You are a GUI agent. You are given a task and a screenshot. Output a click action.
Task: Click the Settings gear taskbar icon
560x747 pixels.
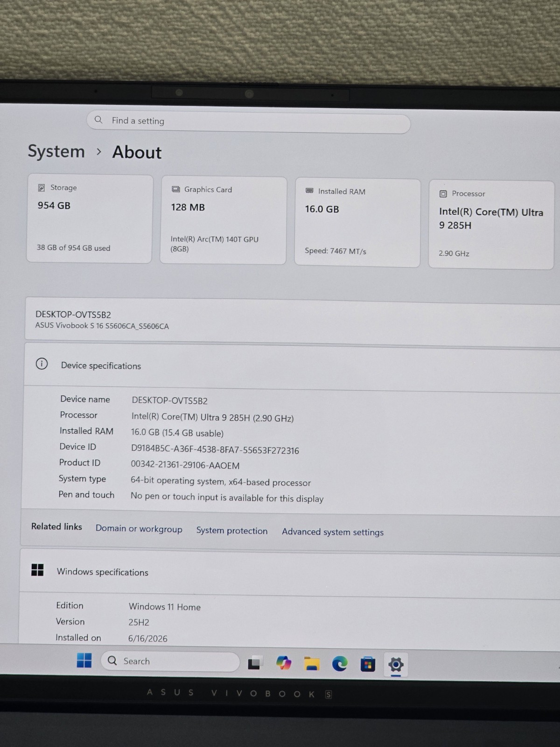[396, 665]
